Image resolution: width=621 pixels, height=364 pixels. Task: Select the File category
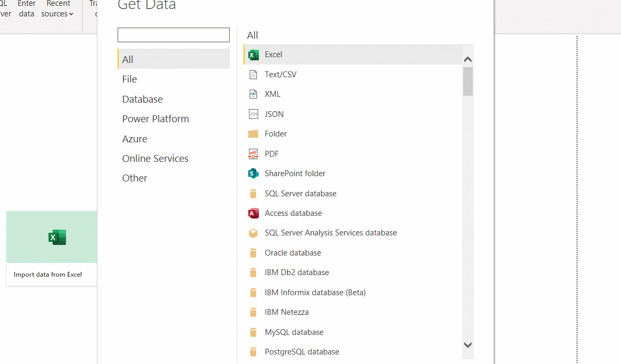174,79
